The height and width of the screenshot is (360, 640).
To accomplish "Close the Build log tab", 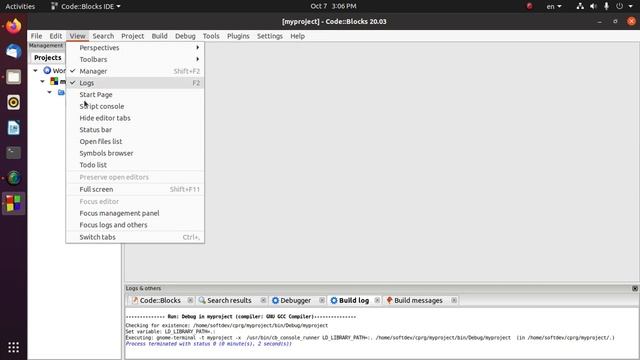I will click(377, 300).
